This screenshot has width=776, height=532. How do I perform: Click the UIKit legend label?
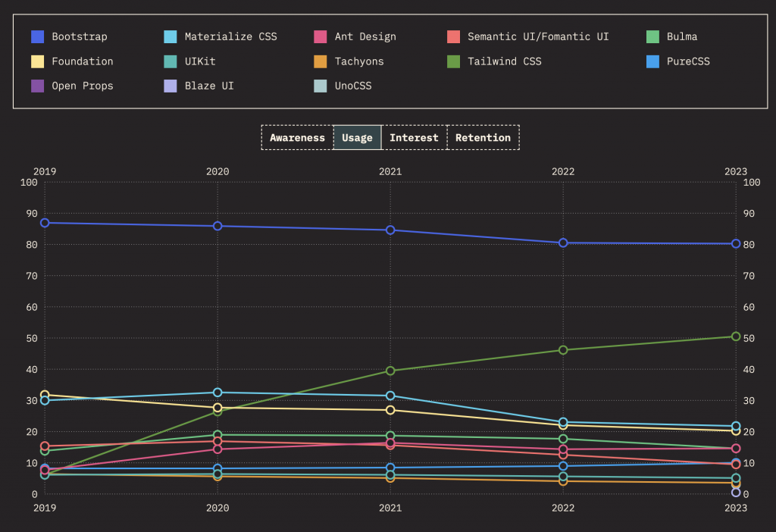click(200, 61)
